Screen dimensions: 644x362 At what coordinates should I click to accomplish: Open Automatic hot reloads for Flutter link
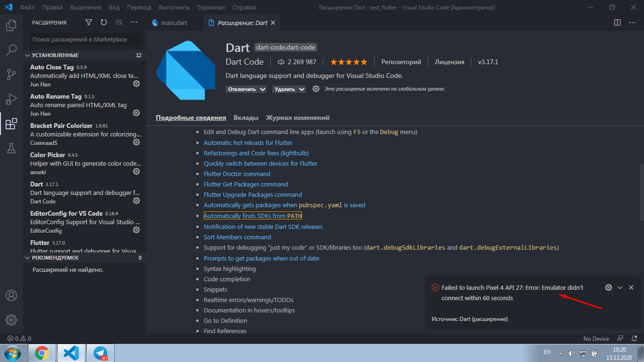click(x=248, y=143)
